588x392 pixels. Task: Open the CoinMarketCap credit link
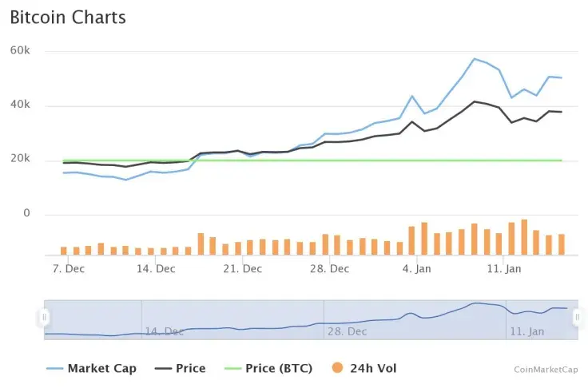tap(545, 370)
